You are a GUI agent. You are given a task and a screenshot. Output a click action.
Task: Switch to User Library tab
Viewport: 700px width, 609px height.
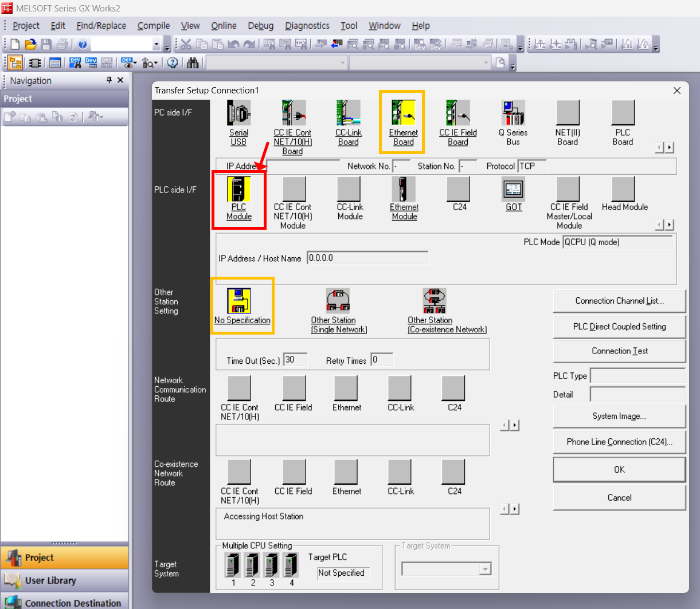pos(64,580)
